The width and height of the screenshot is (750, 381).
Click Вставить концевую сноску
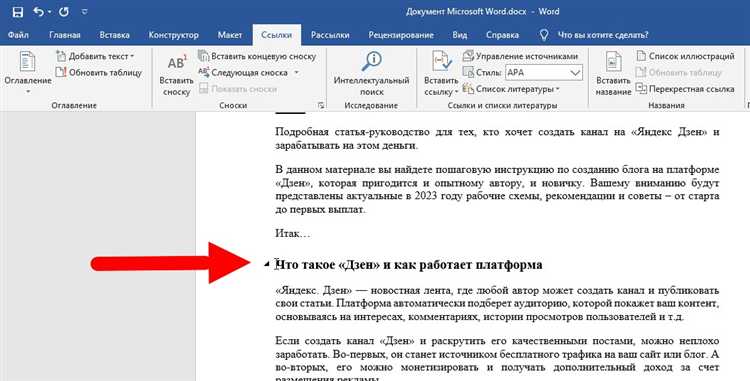click(257, 56)
